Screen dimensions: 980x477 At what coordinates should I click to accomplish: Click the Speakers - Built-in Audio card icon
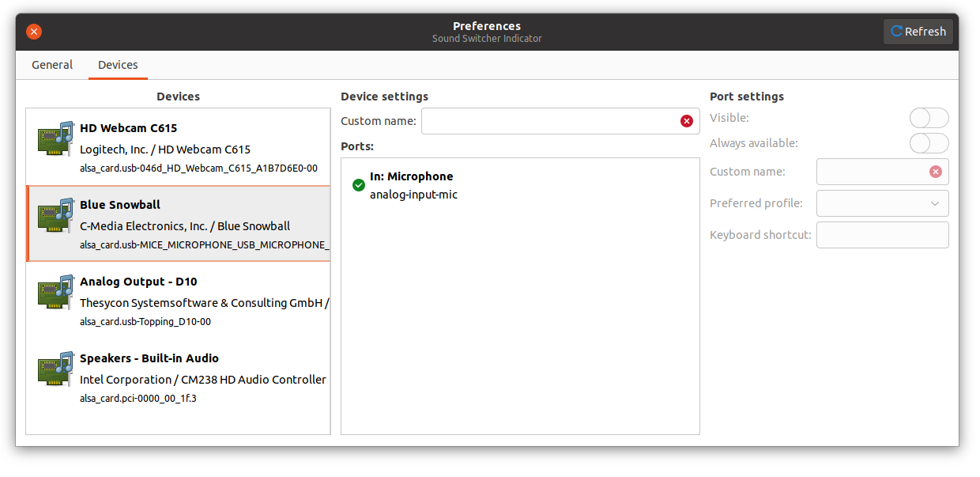pos(55,369)
